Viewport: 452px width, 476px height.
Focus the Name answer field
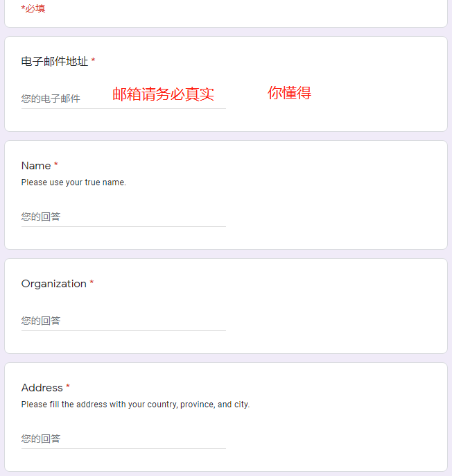tap(123, 216)
